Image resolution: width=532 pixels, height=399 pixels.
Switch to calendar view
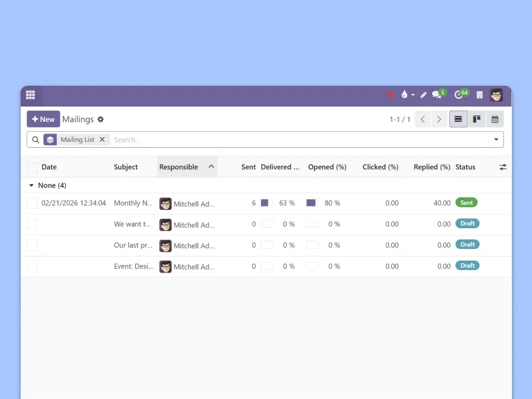495,119
